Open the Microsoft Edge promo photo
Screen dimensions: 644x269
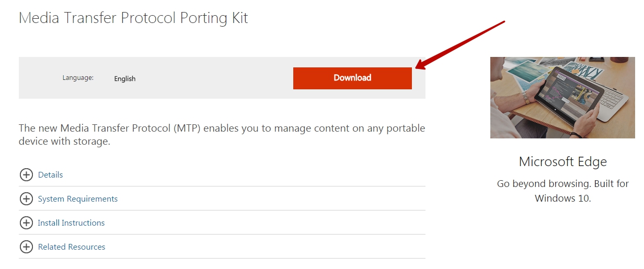pyautogui.click(x=562, y=98)
